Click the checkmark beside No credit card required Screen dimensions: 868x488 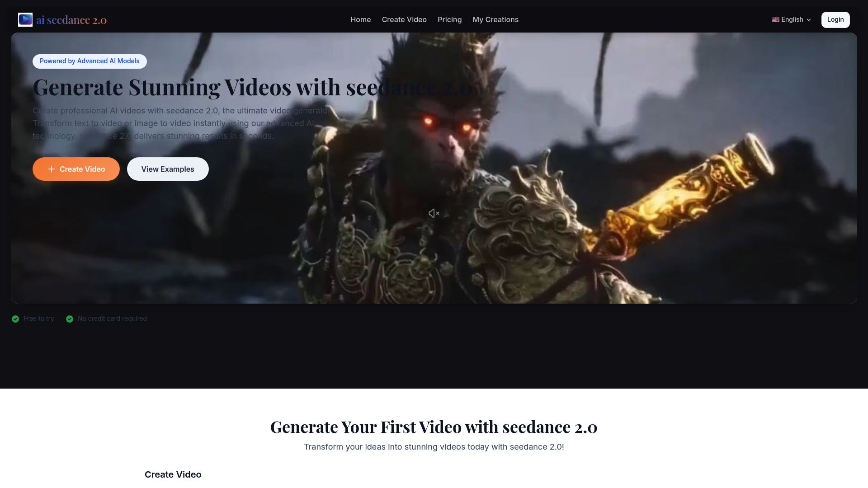pyautogui.click(x=70, y=319)
